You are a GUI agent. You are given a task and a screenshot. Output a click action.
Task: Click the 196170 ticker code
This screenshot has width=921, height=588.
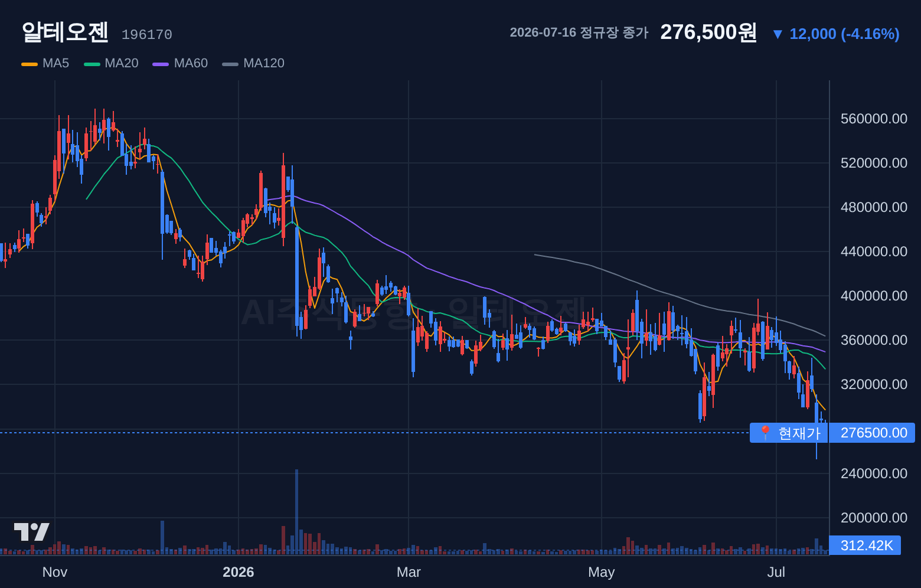click(x=147, y=35)
